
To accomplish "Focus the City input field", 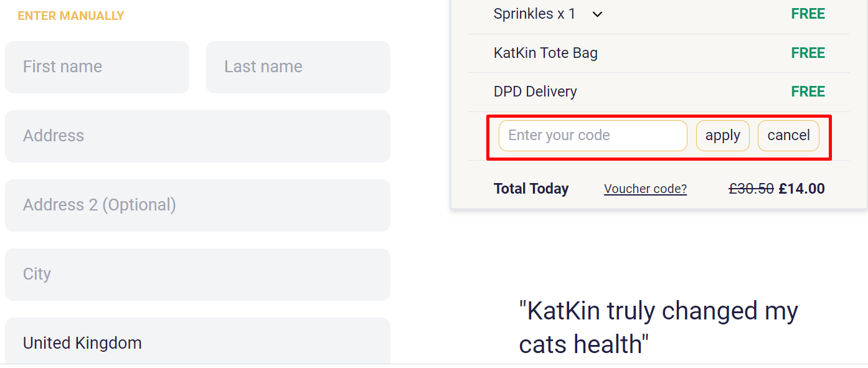I will pos(197,274).
